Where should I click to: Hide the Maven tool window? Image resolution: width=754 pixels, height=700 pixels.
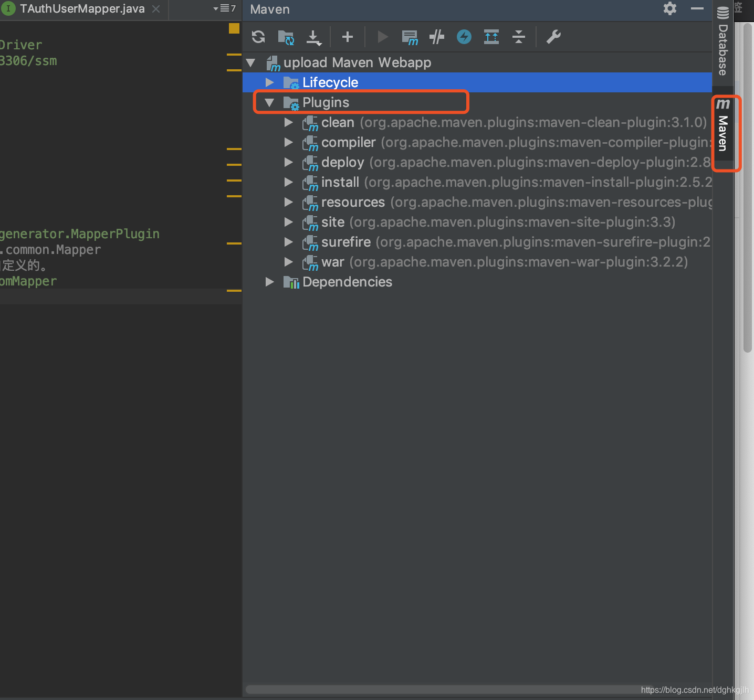pos(697,8)
